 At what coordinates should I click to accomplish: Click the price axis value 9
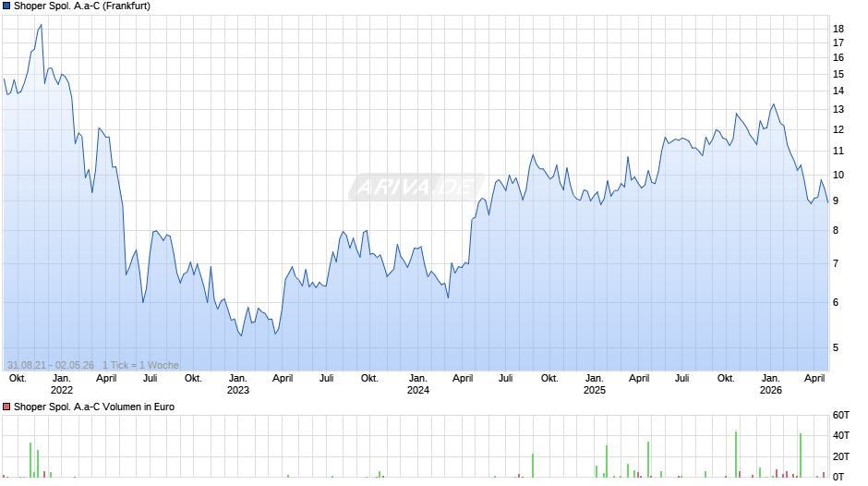tap(836, 201)
